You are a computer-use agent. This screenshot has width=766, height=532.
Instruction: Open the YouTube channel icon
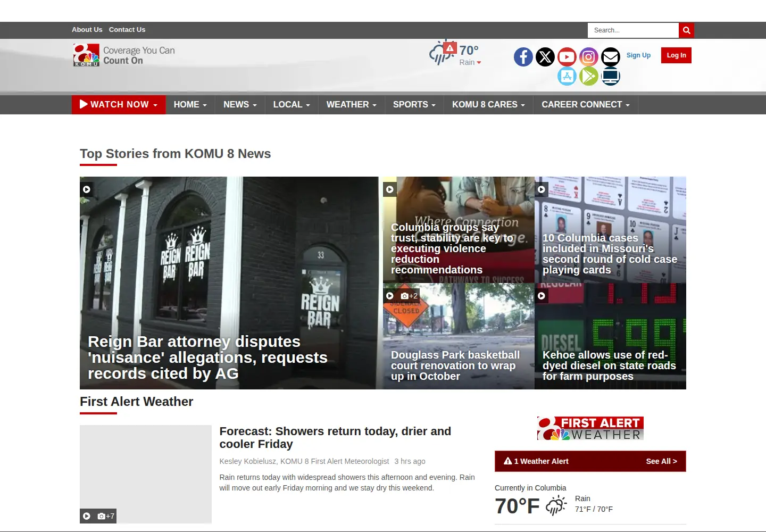pos(567,57)
